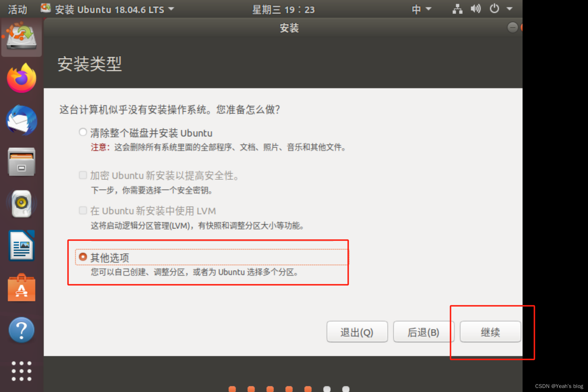Launch Rhythmbox music player icon
588x392 pixels.
[x=22, y=203]
